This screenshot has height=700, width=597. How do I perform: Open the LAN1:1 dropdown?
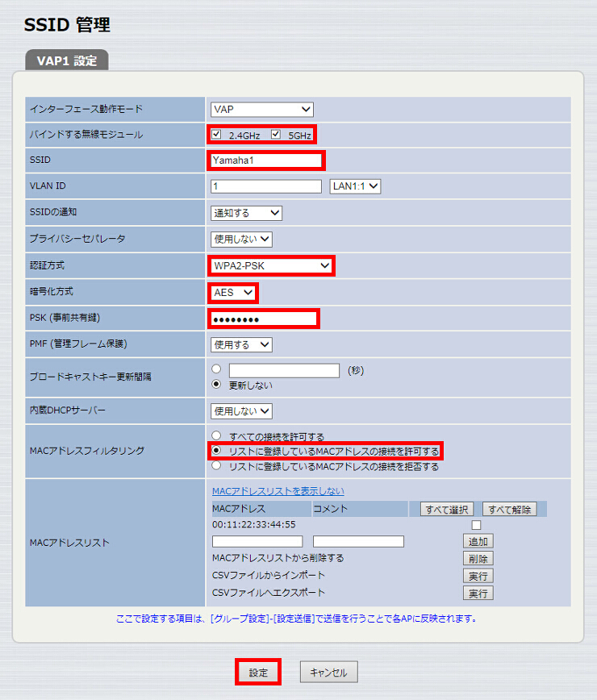355,186
